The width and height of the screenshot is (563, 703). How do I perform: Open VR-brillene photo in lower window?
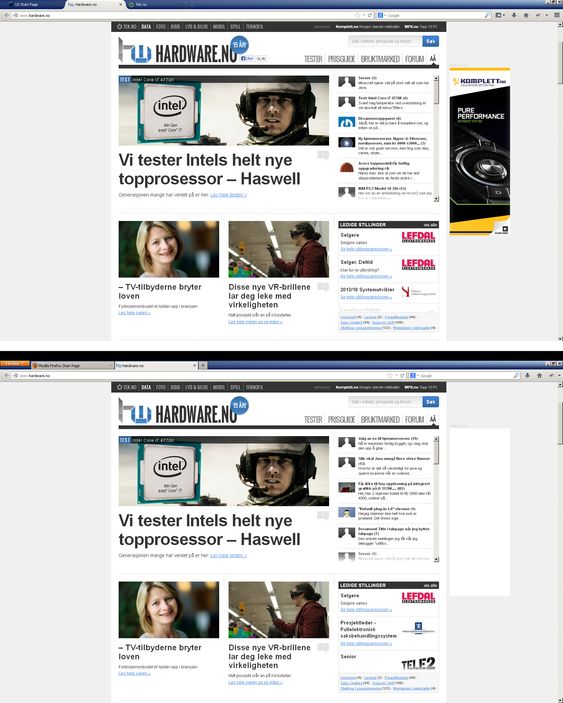[x=278, y=610]
